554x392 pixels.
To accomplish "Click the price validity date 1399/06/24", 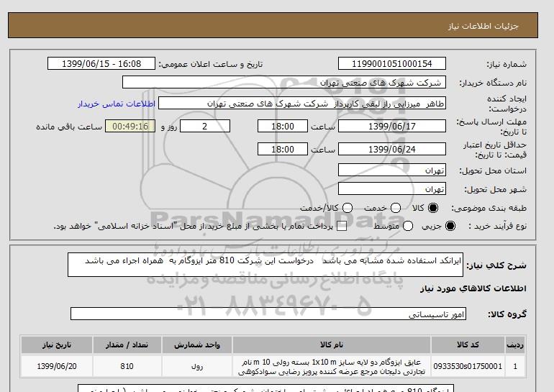I will point(392,150).
